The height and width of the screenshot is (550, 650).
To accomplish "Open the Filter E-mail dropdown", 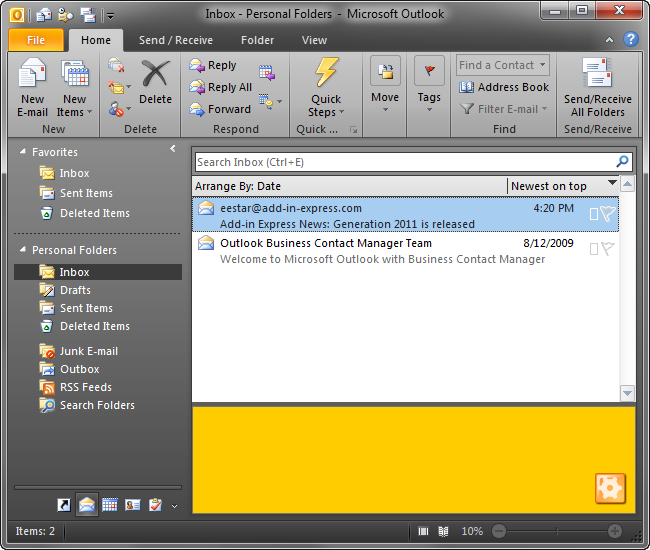I will click(504, 109).
